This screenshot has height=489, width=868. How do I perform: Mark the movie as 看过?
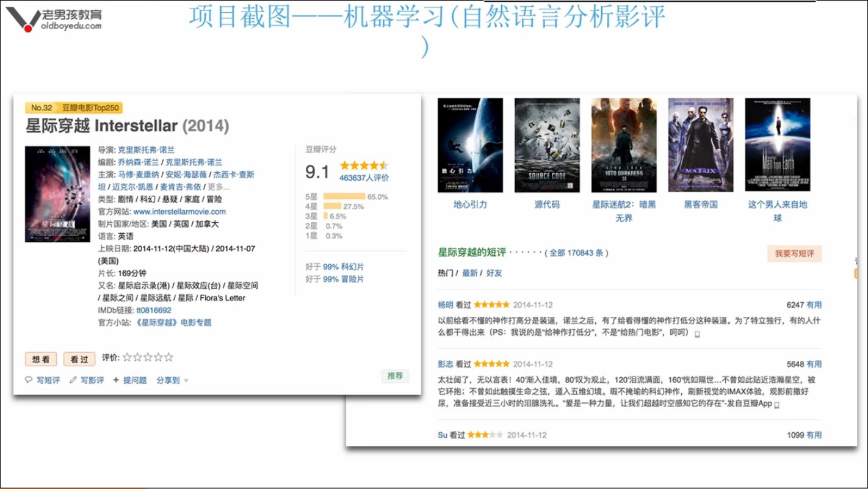(79, 359)
